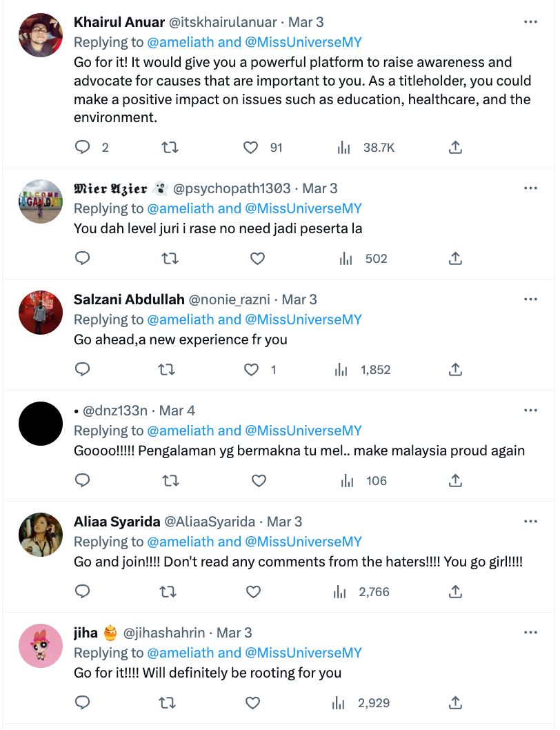Open more options for Mier Azier's reply

click(531, 188)
